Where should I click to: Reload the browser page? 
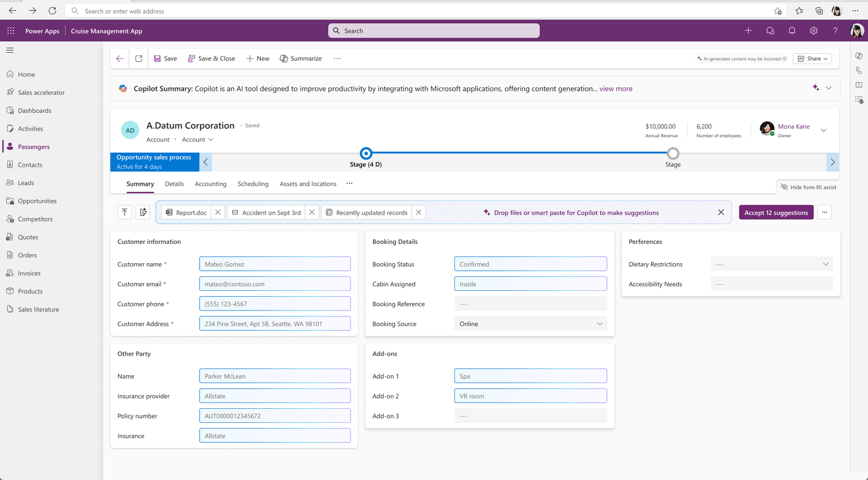pyautogui.click(x=52, y=10)
